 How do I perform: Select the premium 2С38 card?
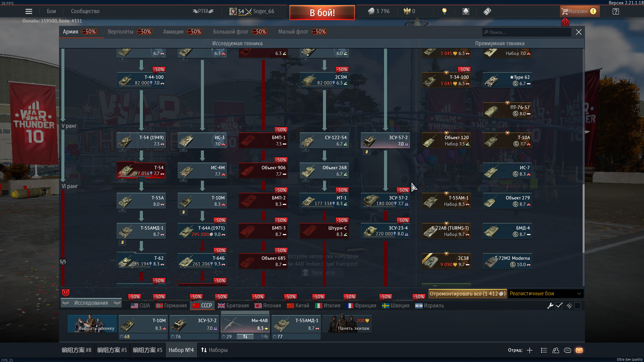(446, 261)
